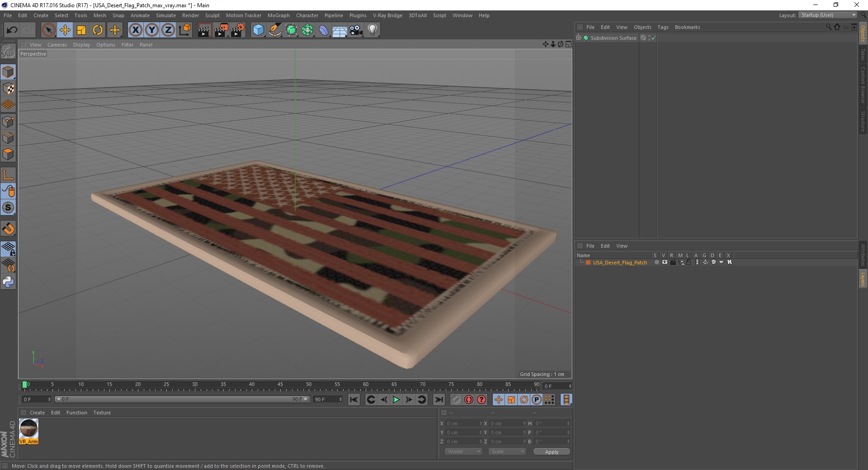Switch to Points mode

tap(8, 122)
